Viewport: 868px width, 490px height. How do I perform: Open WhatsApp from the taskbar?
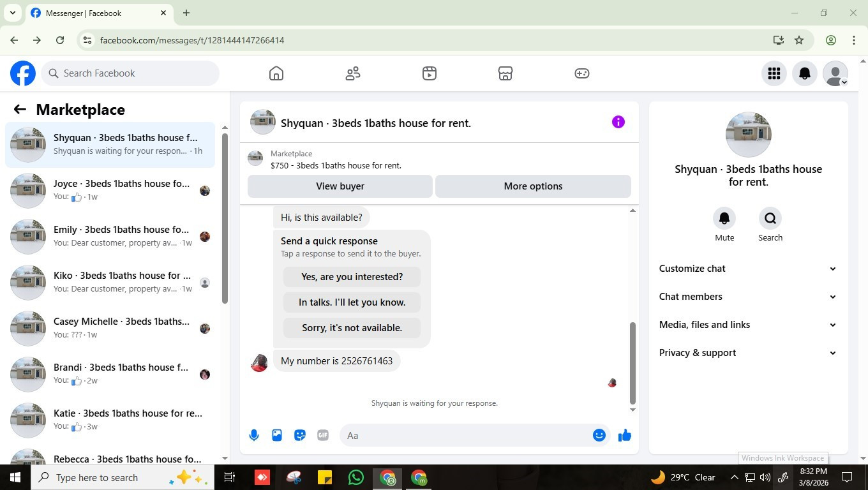(x=356, y=477)
